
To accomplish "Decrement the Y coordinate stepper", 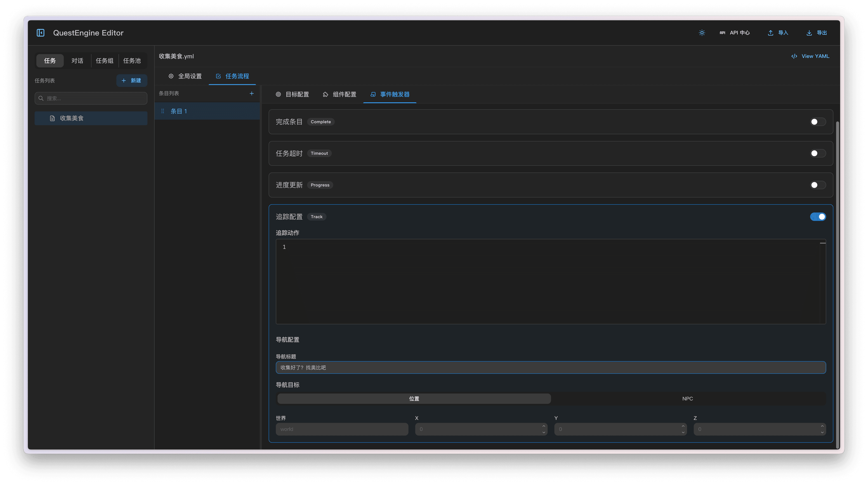I will (683, 432).
